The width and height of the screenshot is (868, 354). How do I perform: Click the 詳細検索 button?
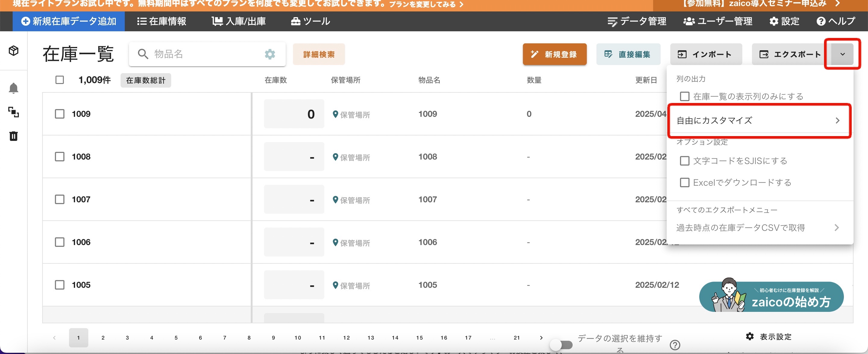[319, 54]
